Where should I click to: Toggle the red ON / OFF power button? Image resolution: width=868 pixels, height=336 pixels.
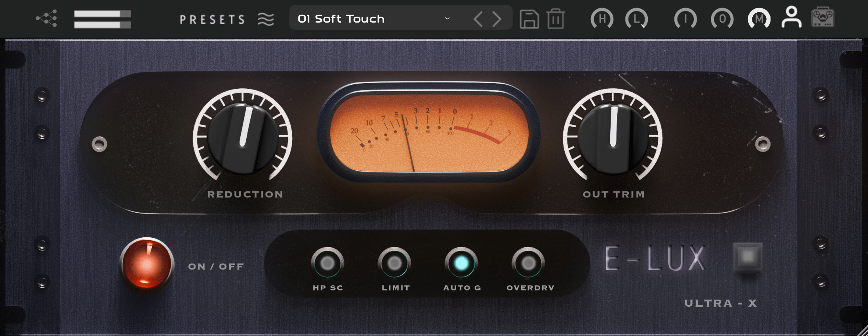[x=147, y=265]
